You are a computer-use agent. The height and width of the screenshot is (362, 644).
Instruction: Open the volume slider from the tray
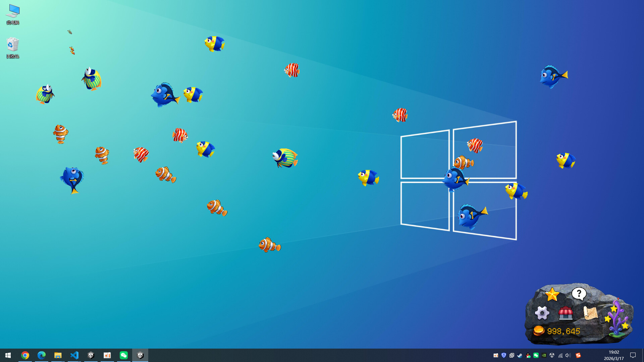point(568,355)
